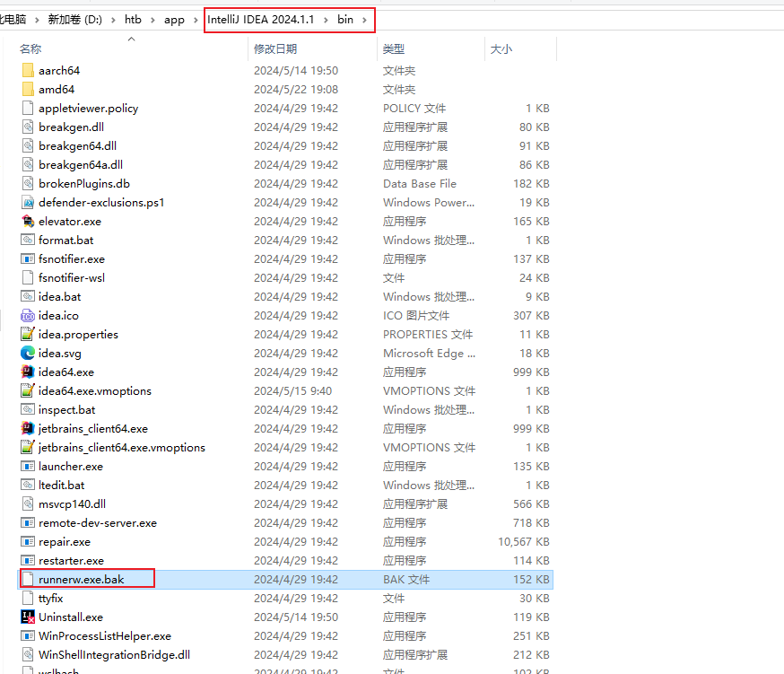Image resolution: width=784 pixels, height=674 pixels.
Task: Select breakgen64.dll file name
Action: click(x=77, y=146)
